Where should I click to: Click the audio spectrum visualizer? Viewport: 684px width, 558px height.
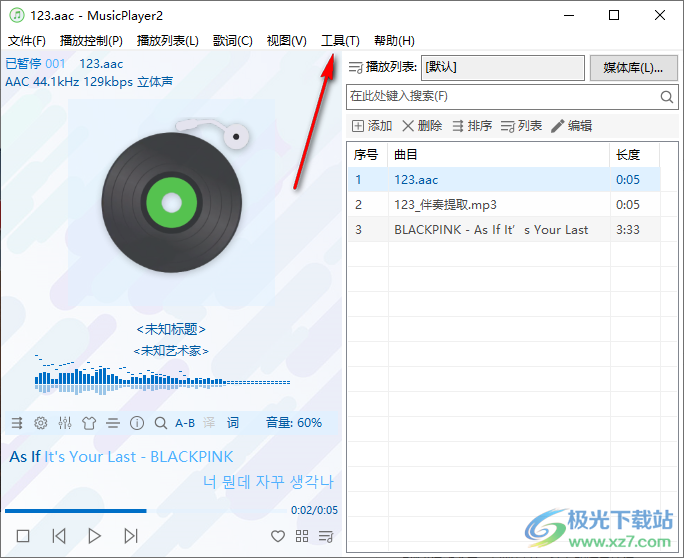coord(162,374)
